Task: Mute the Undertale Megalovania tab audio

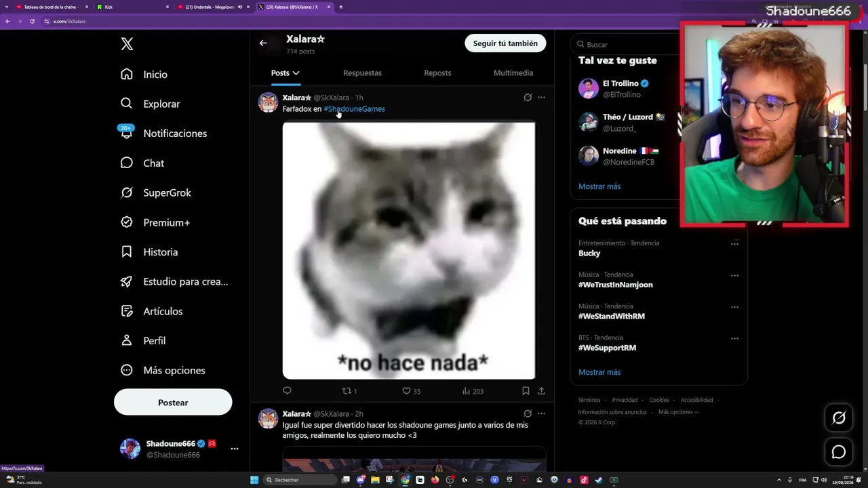Action: (x=240, y=7)
